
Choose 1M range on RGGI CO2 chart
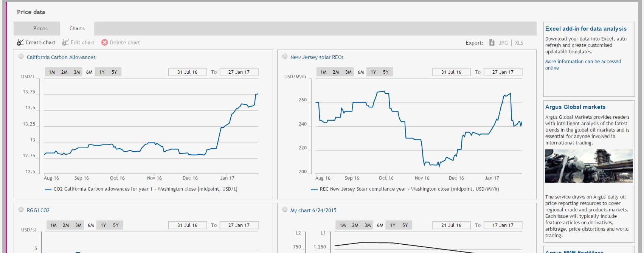(53, 225)
